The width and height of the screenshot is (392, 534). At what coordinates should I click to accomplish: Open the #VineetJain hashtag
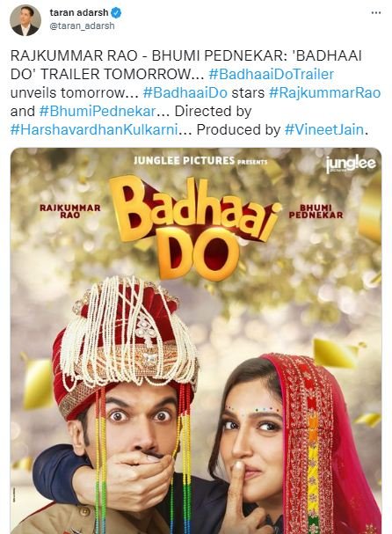point(324,129)
